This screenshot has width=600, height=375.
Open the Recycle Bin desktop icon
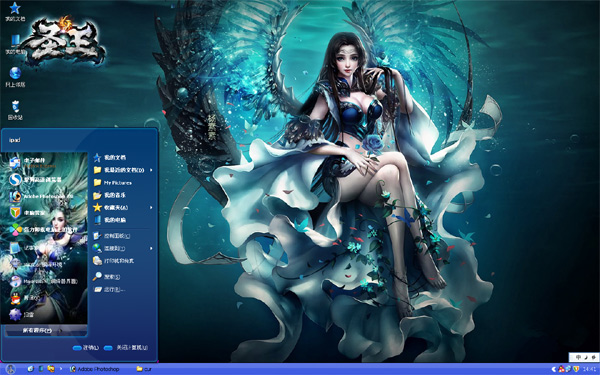15,110
